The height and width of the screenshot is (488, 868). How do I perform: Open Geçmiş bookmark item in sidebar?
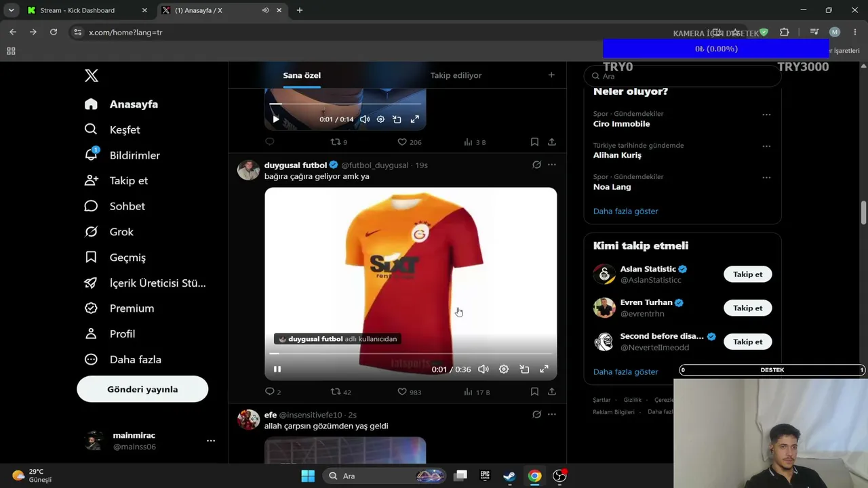pos(115,258)
